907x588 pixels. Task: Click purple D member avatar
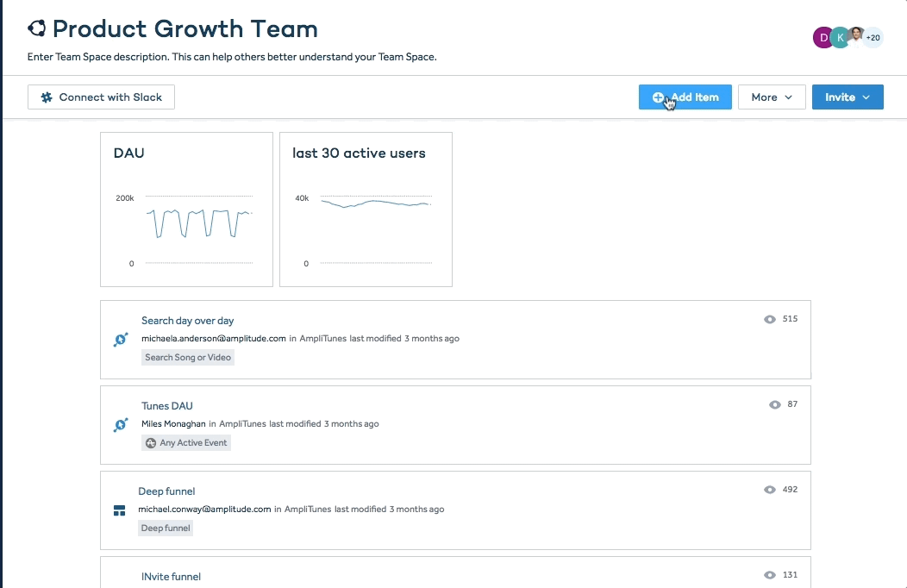823,37
